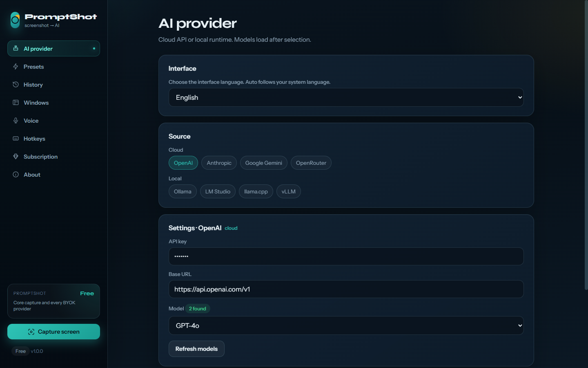The width and height of the screenshot is (588, 368).
Task: Select Ollama local runtime
Action: [x=183, y=191]
